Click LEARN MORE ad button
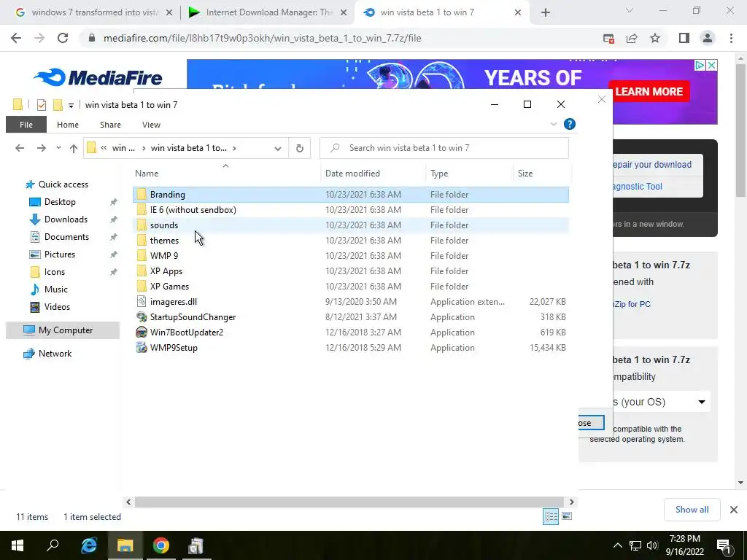Screen dimensions: 747x560 [x=649, y=91]
